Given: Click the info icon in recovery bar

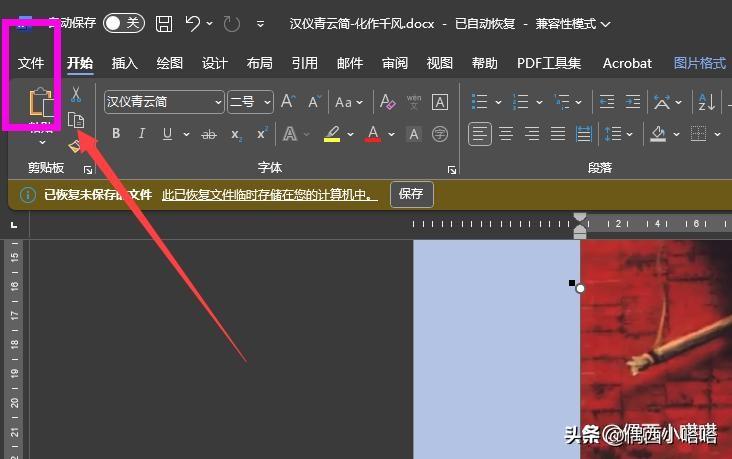Looking at the screenshot, I should (x=28, y=195).
